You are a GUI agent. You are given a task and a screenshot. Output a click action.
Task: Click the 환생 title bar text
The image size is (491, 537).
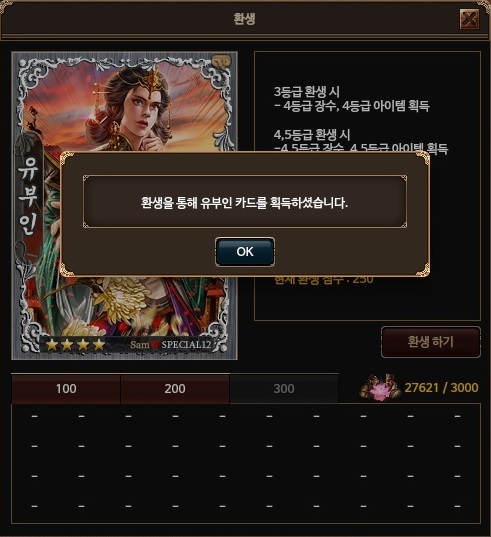(x=244, y=18)
